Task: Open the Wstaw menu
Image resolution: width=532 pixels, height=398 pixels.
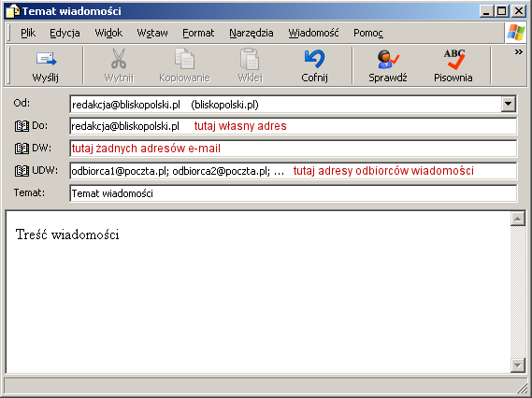Action: [152, 33]
